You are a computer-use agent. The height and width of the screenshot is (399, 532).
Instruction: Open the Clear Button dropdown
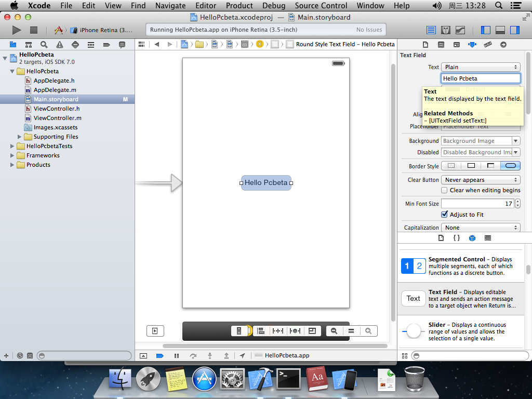click(x=481, y=180)
